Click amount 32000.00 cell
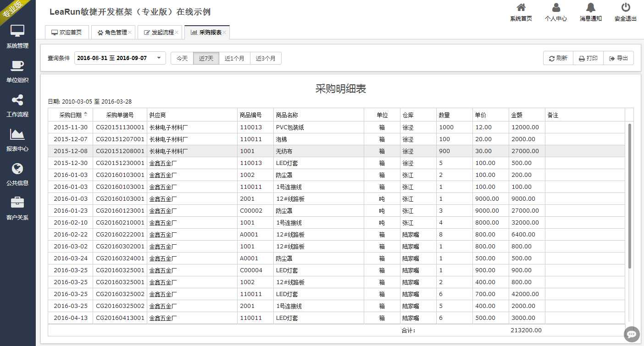 click(x=527, y=223)
